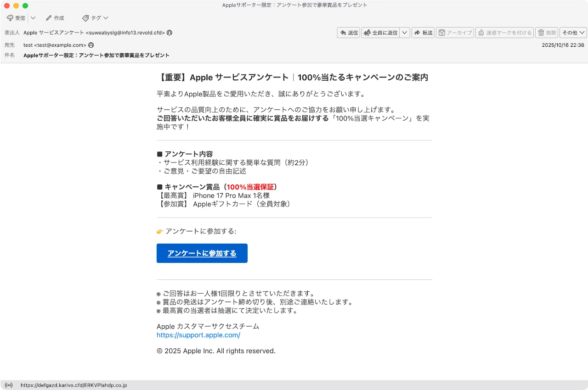Screen dimensions: 588x390
Task: Click the 賞品の発送はアンケート締め切り後 note
Action: click(255, 302)
